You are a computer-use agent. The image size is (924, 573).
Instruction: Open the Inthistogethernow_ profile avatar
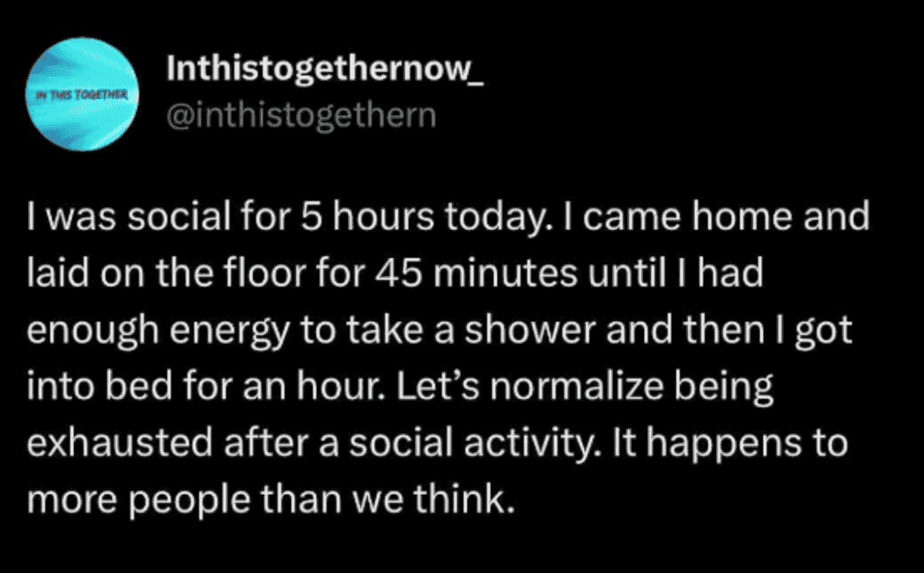82,94
